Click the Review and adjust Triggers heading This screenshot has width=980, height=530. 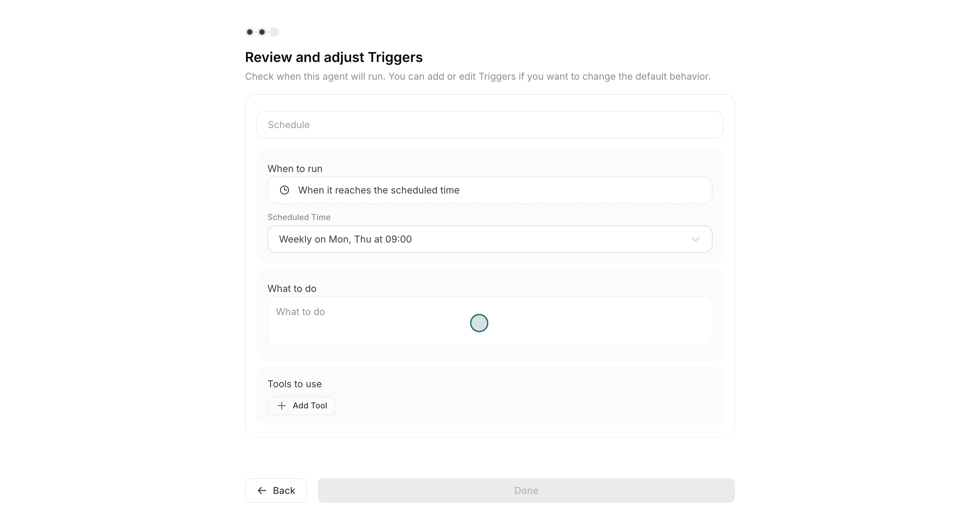click(x=333, y=57)
